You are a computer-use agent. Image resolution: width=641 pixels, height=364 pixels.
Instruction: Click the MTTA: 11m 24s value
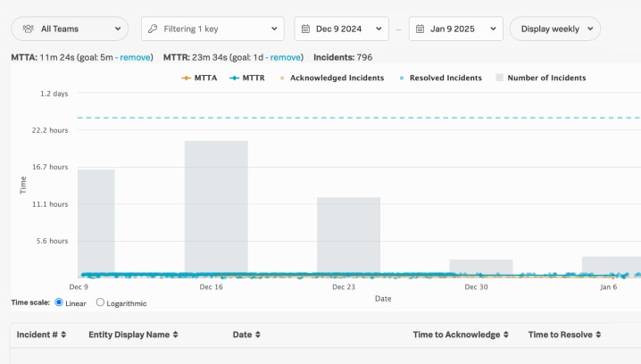pyautogui.click(x=43, y=57)
